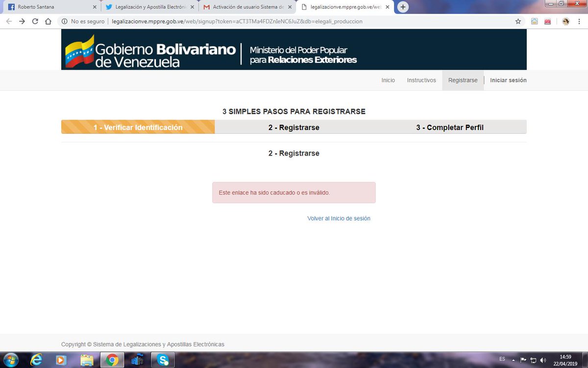The image size is (588, 368).
Task: Launch Internet Explorer from the taskbar
Action: pos(36,360)
